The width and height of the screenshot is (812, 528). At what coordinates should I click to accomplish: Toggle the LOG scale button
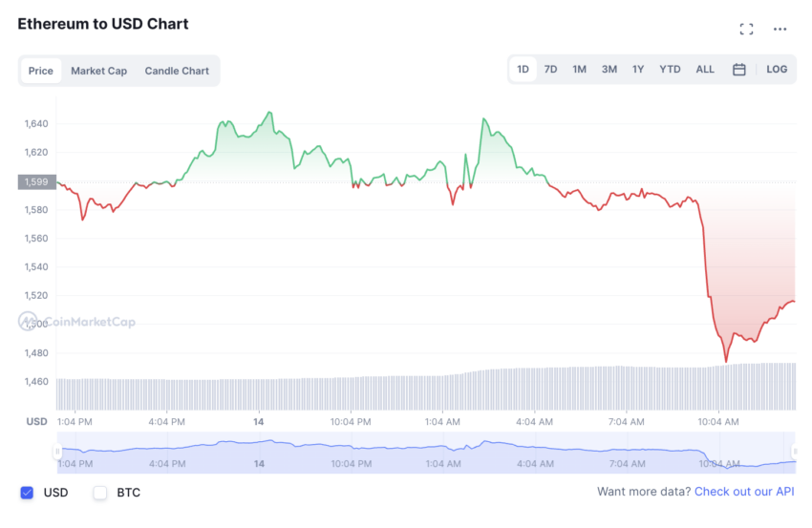coord(777,70)
